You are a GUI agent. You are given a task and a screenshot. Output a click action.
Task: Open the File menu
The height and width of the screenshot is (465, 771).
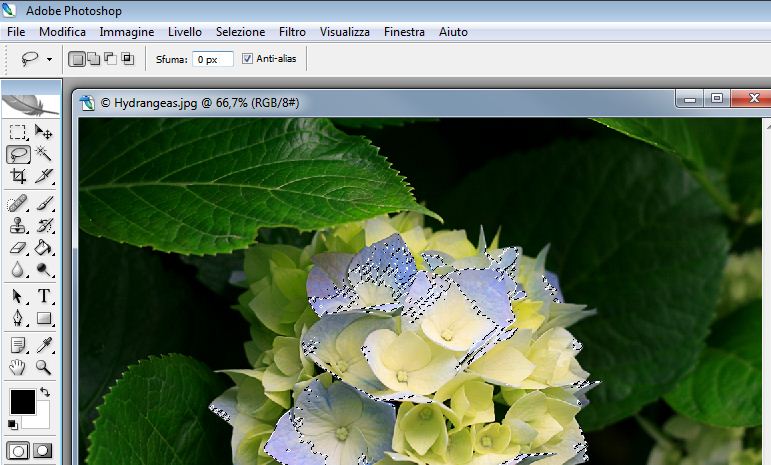16,32
